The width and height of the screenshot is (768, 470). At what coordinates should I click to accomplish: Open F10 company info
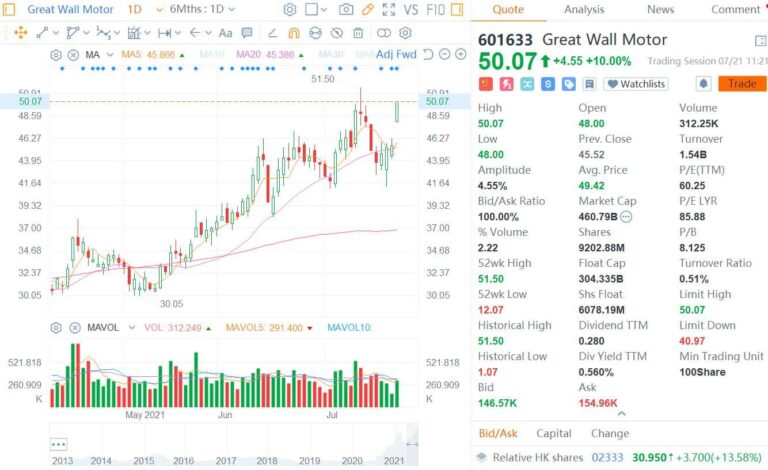(435, 9)
